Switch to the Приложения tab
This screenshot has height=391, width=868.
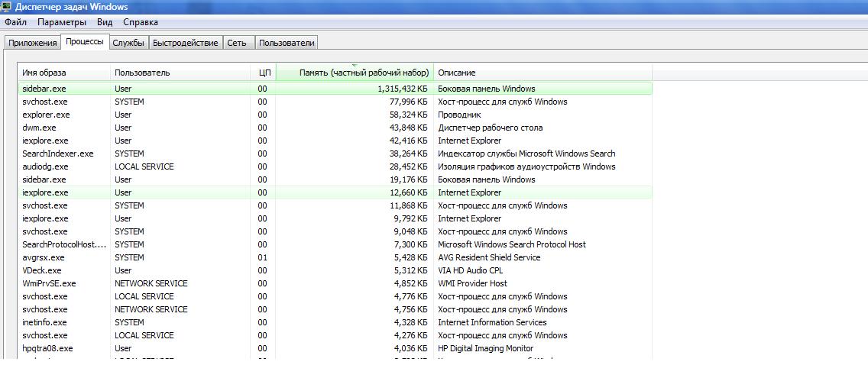click(33, 43)
